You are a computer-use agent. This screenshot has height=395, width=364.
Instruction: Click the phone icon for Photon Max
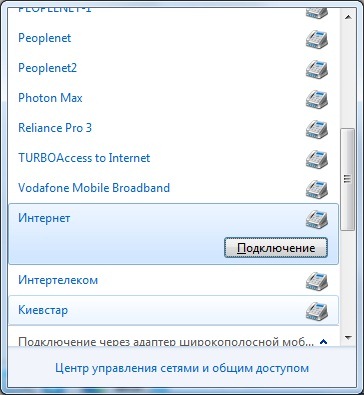point(317,99)
